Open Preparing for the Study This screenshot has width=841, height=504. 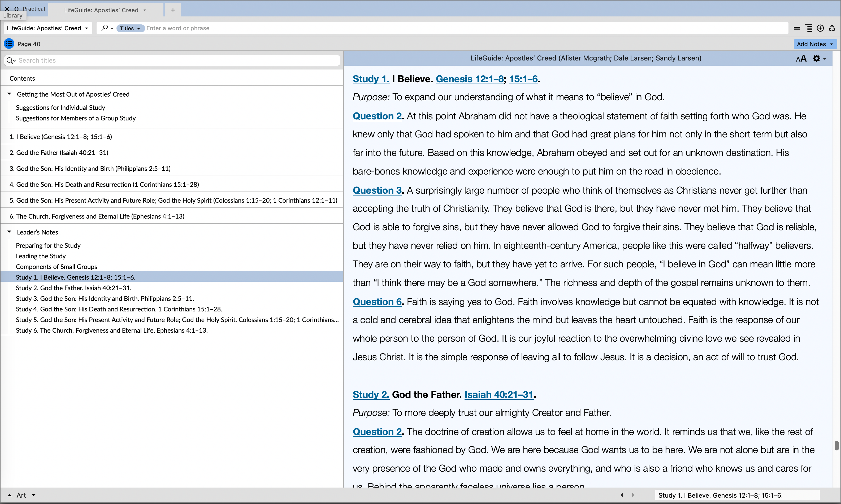(48, 245)
